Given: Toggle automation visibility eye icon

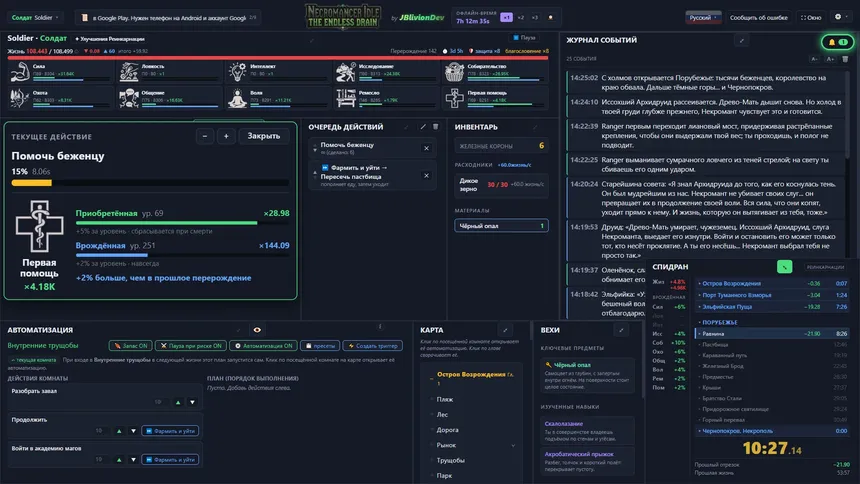Looking at the screenshot, I should point(257,330).
